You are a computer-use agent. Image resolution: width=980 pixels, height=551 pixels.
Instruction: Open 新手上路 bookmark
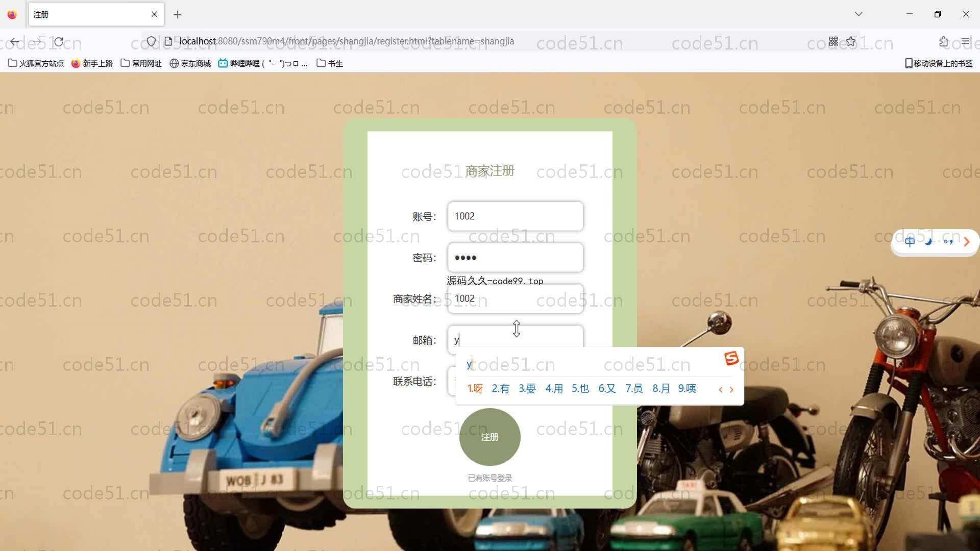(x=92, y=63)
